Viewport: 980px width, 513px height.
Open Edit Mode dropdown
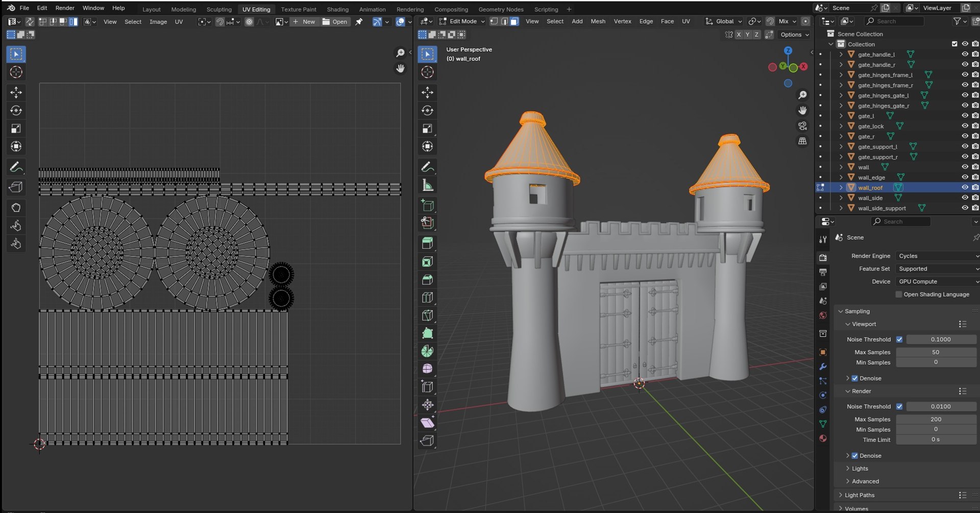pyautogui.click(x=462, y=21)
